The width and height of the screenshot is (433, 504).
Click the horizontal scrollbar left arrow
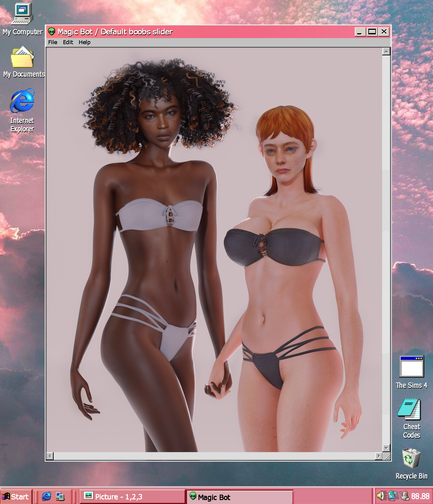pyautogui.click(x=50, y=456)
